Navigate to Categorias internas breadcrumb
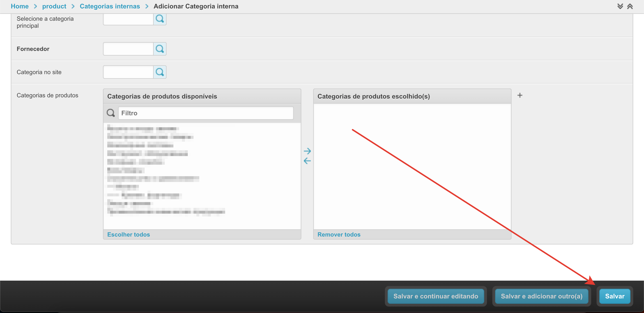The height and width of the screenshot is (313, 644). point(110,6)
